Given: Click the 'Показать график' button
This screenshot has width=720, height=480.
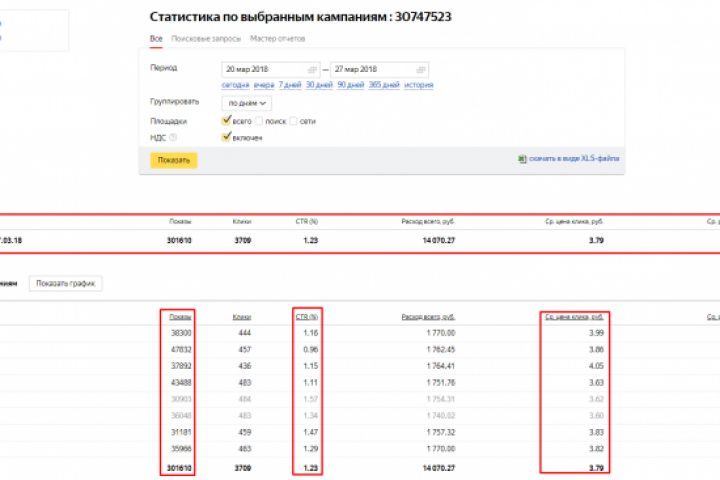Looking at the screenshot, I should point(66,283).
